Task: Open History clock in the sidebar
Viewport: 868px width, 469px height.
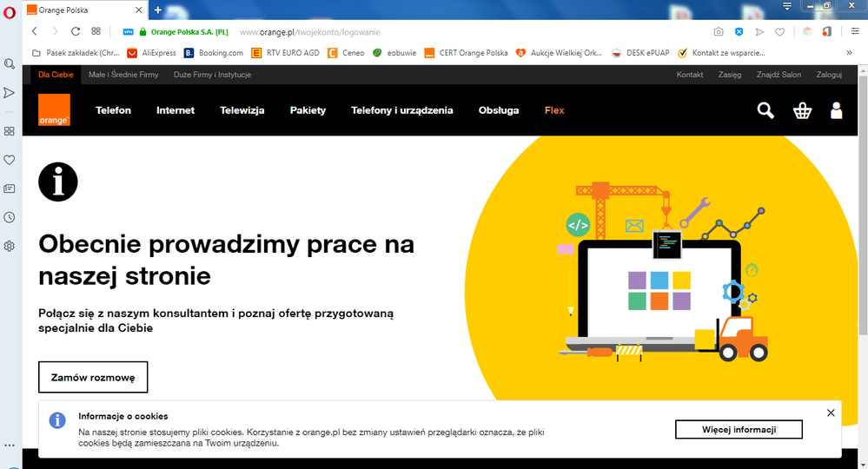Action: (10, 217)
